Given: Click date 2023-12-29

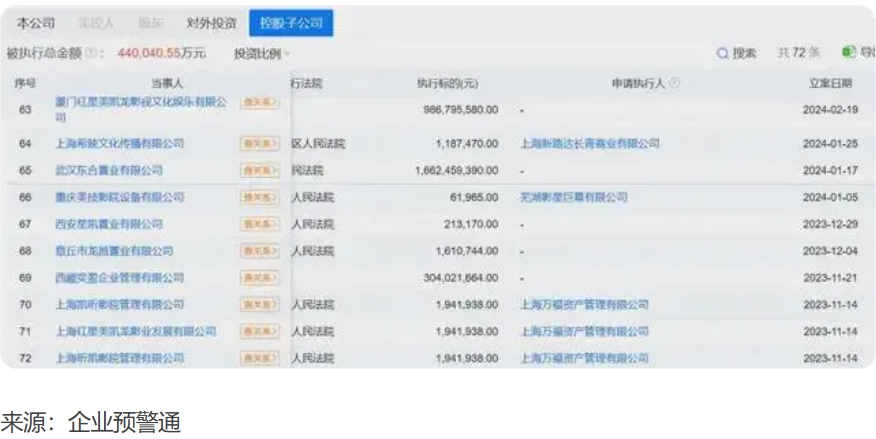Looking at the screenshot, I should 830,224.
